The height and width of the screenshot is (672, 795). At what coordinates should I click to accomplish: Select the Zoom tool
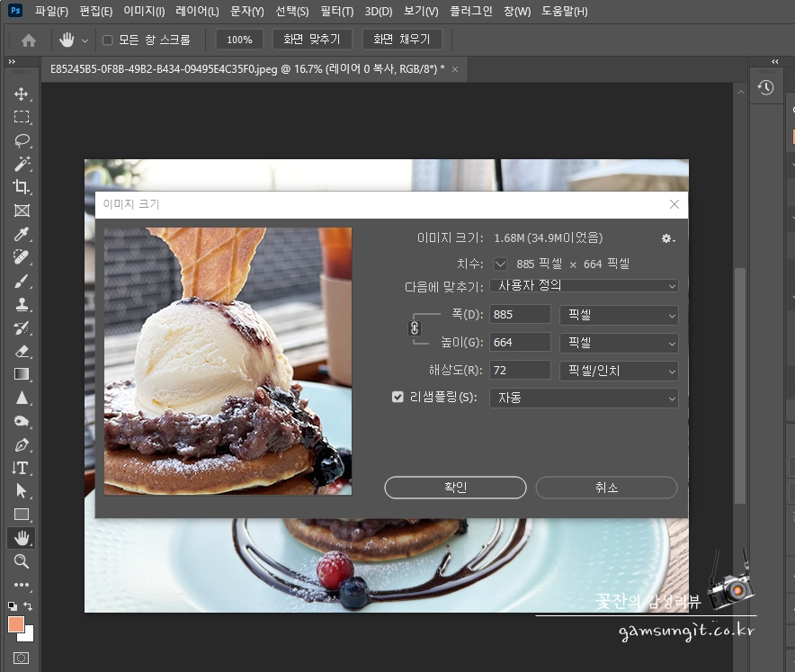tap(22, 561)
